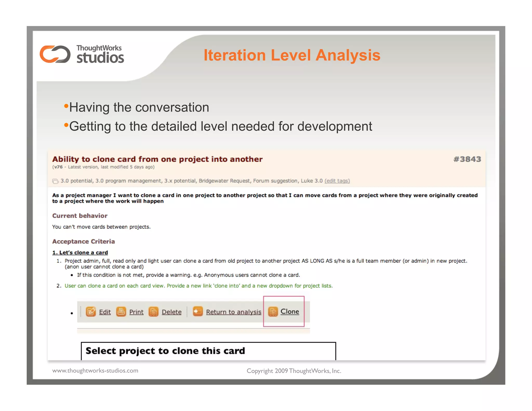This screenshot has height=411, width=532.
Task: Click the Clone card icon
Action: (273, 311)
